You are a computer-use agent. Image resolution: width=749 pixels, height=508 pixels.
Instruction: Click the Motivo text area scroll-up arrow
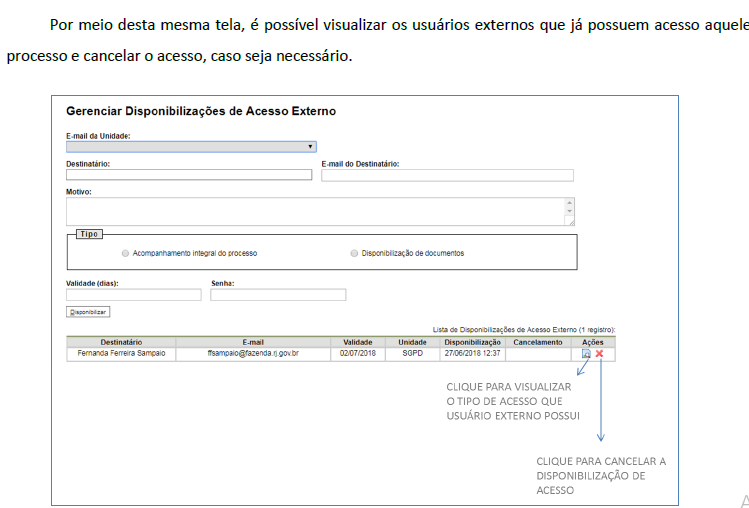[570, 203]
